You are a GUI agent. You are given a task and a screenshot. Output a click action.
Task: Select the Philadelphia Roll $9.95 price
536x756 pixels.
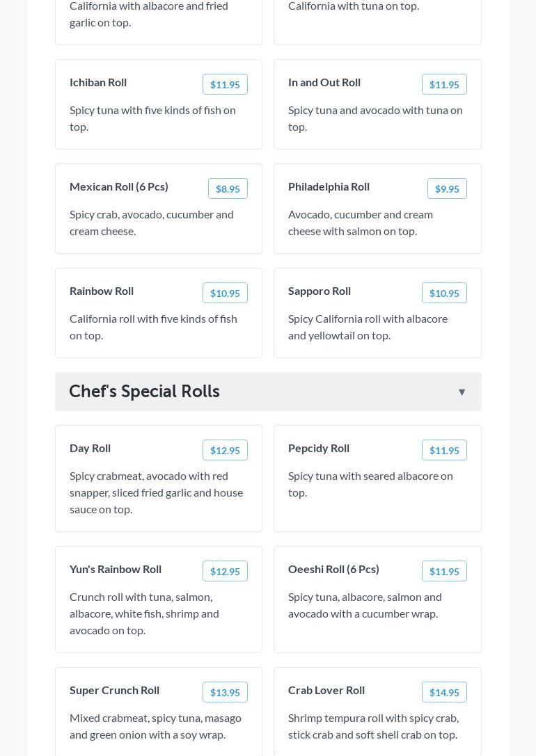447,188
